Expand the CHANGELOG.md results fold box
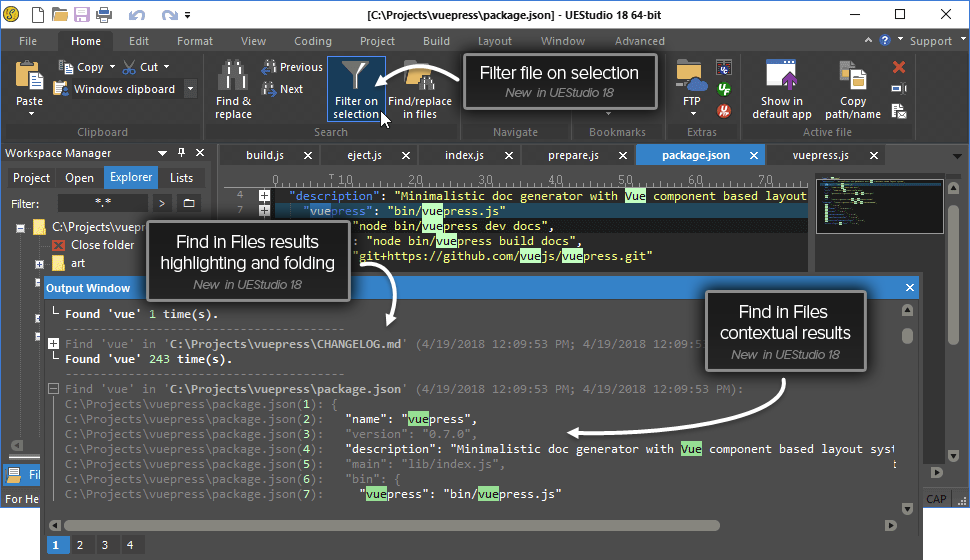 [x=54, y=343]
